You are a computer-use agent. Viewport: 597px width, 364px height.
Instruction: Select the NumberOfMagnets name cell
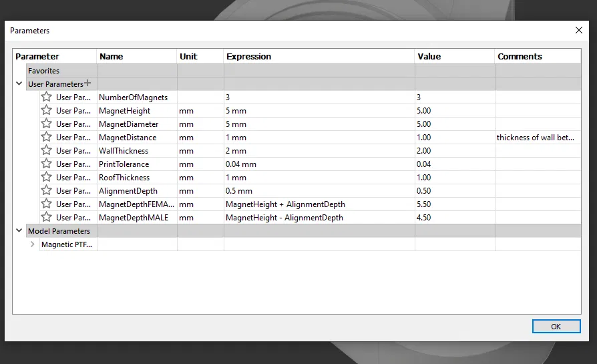point(137,98)
